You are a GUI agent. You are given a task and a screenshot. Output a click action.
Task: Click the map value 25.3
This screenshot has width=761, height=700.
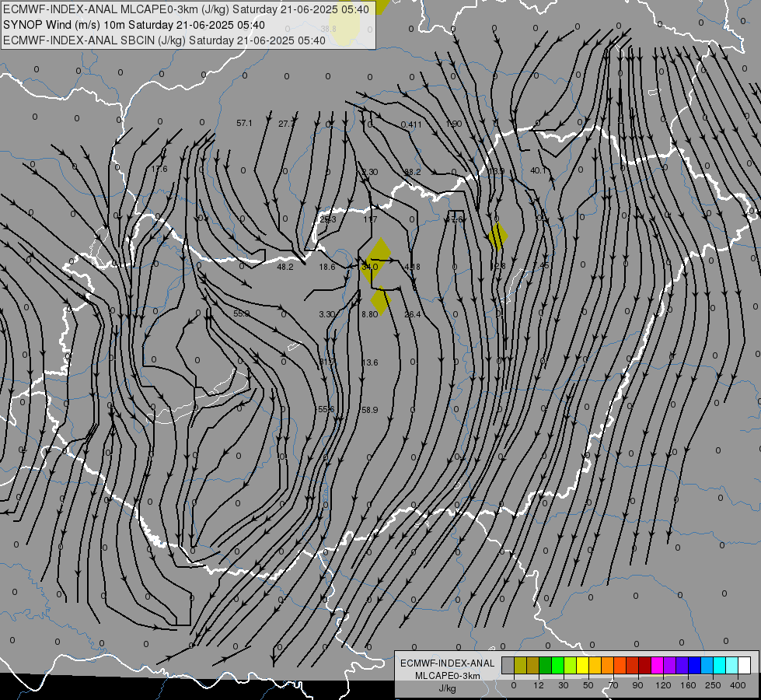coord(328,219)
